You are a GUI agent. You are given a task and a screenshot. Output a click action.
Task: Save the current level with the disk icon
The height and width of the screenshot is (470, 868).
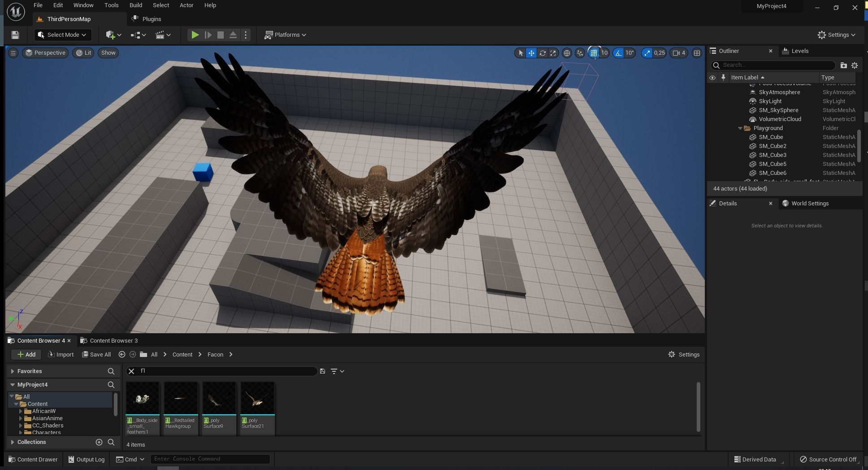pos(15,35)
